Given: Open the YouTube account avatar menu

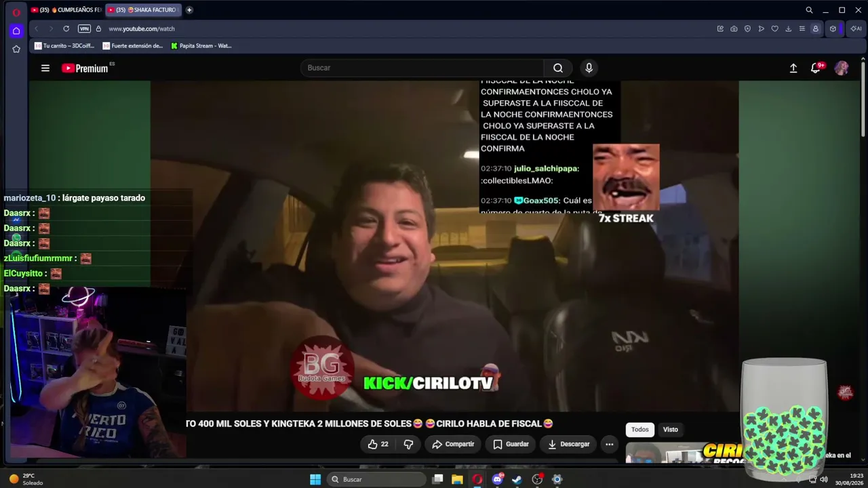Looking at the screenshot, I should point(842,68).
